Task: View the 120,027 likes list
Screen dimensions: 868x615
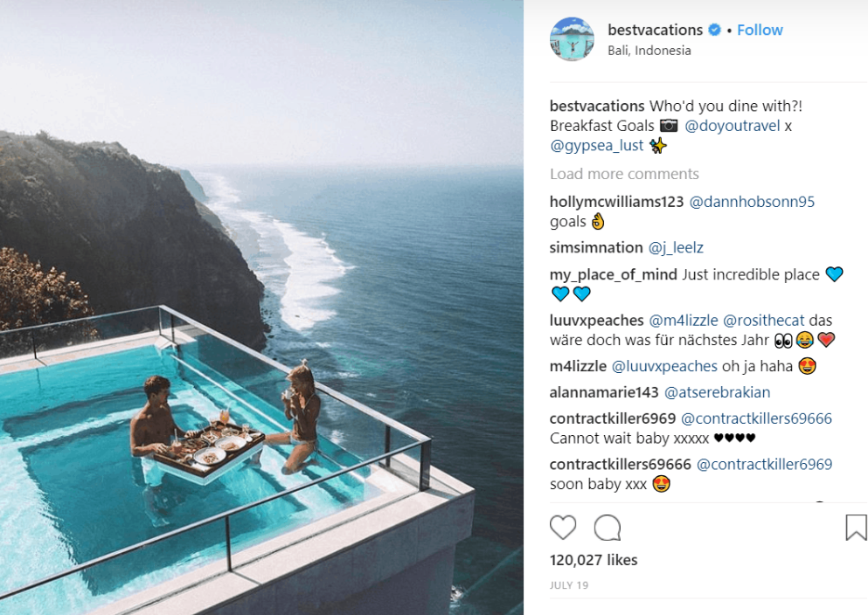Action: [x=594, y=560]
